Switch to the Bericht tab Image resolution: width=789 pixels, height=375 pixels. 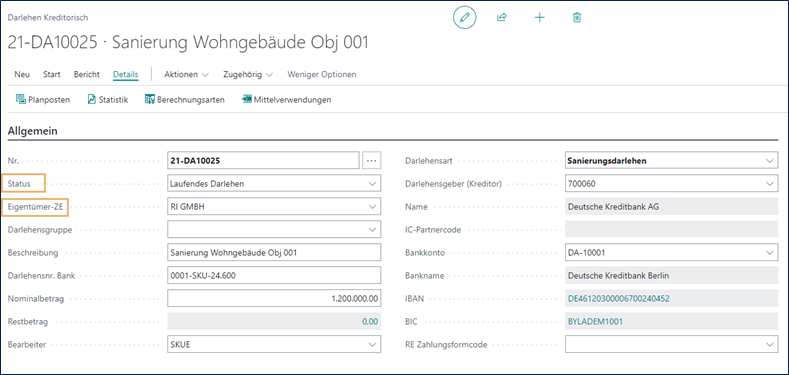[87, 74]
